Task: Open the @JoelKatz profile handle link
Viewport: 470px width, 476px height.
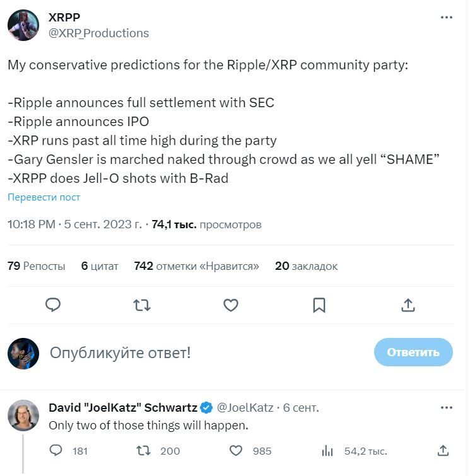Action: point(245,407)
